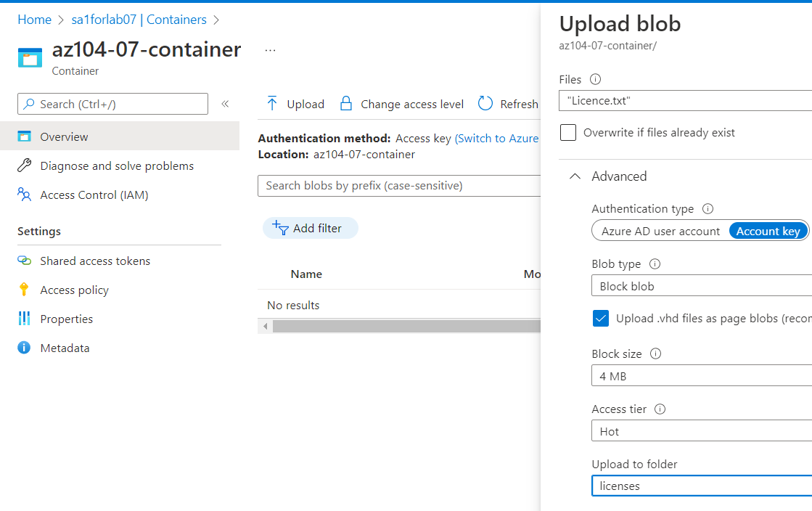Open the Access tier dropdown
The height and width of the screenshot is (511, 812).
(x=702, y=431)
